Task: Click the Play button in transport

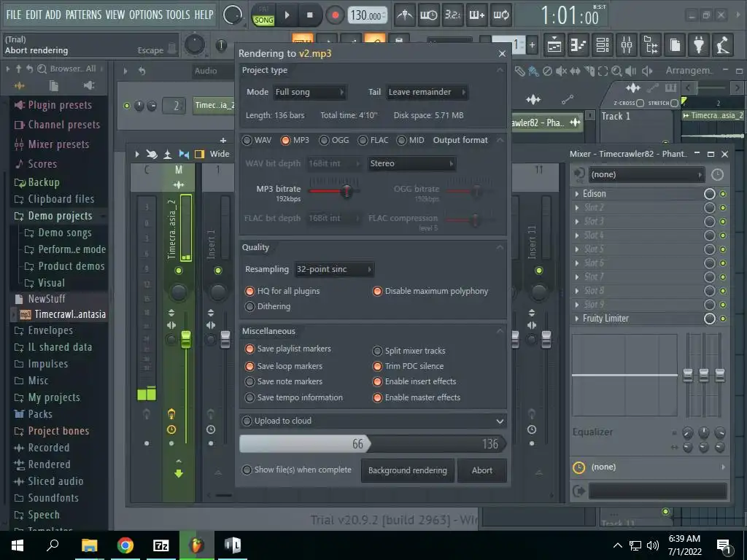Action: click(x=287, y=15)
